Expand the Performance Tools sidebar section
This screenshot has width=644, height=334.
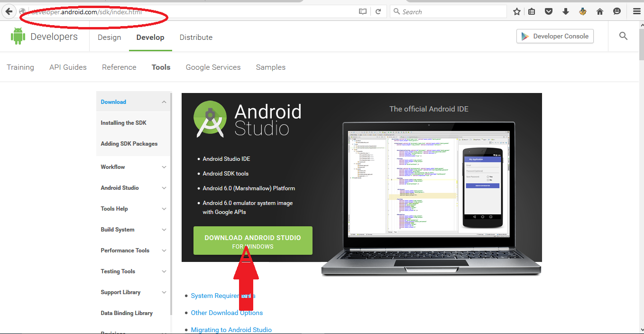pyautogui.click(x=164, y=250)
